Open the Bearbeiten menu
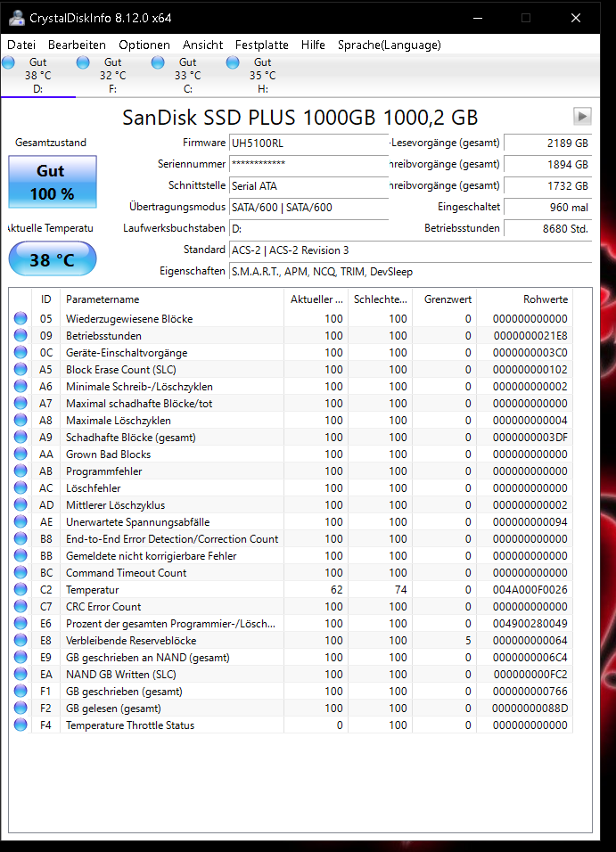616x852 pixels. pos(77,45)
